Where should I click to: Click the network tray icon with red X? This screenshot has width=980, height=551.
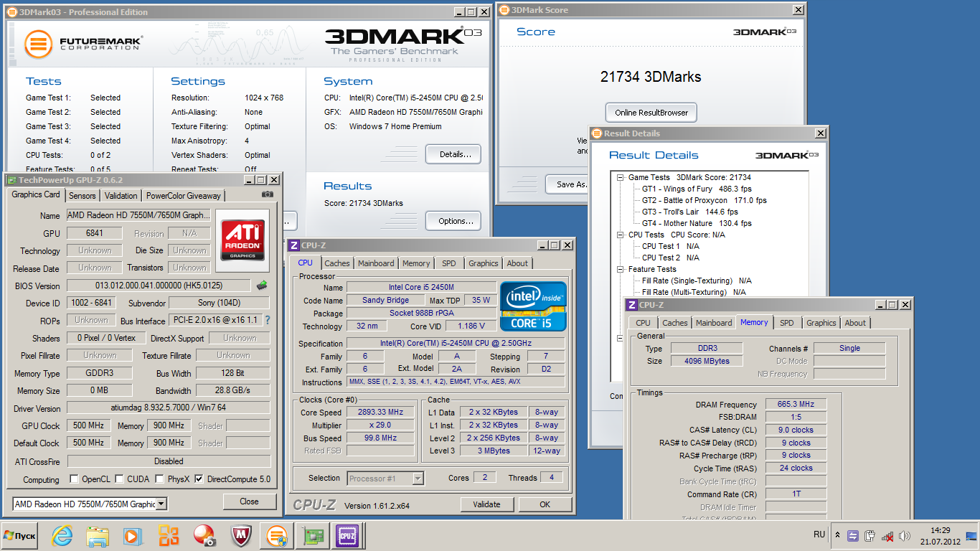888,535
